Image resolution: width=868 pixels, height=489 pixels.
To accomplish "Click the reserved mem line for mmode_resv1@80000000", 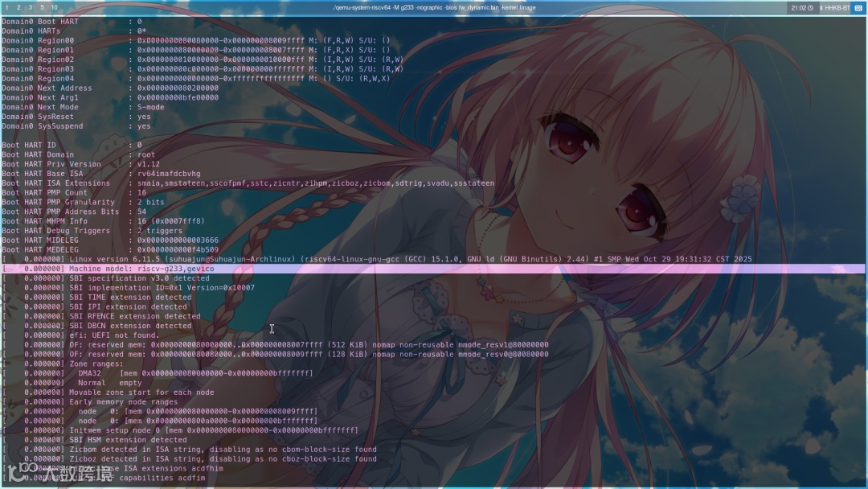I will 275,344.
